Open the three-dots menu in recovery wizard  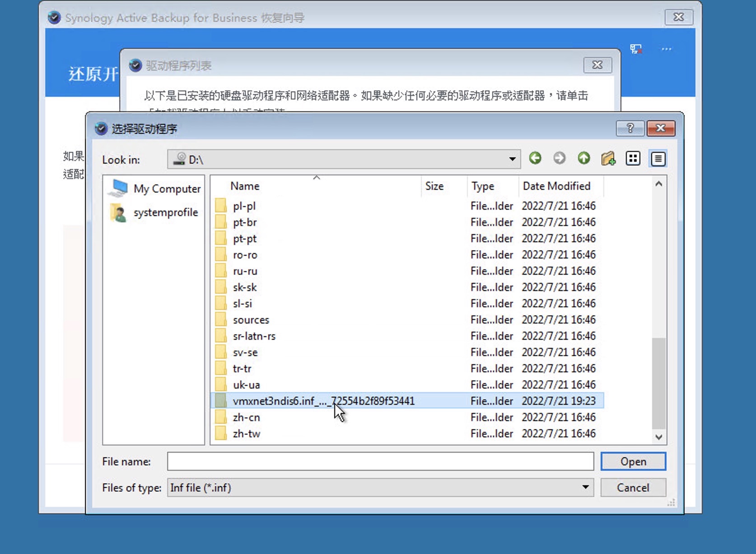click(x=666, y=49)
